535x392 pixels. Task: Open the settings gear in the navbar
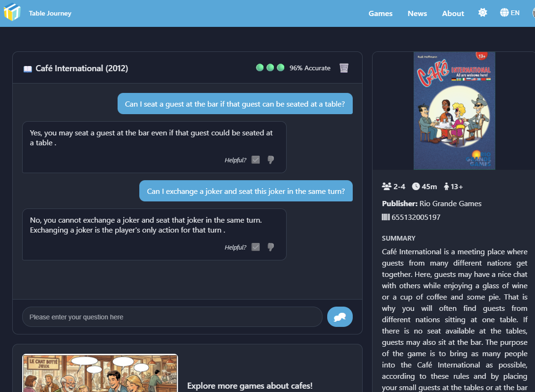pyautogui.click(x=483, y=12)
